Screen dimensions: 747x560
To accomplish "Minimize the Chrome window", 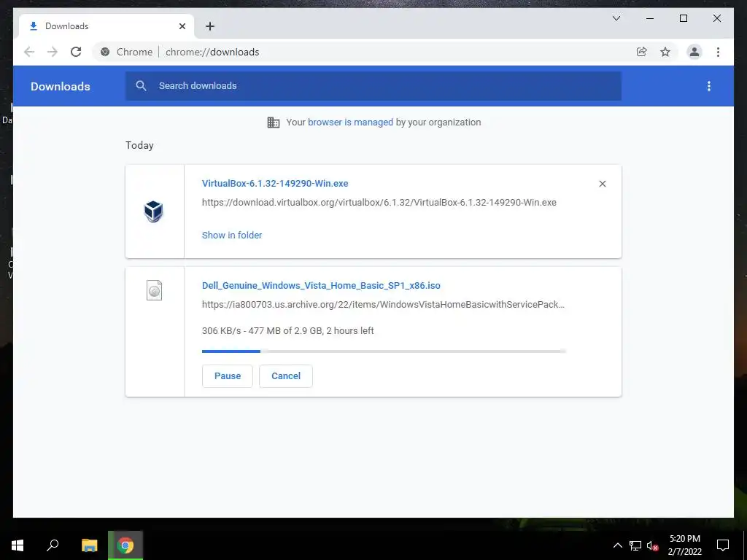I will click(650, 18).
